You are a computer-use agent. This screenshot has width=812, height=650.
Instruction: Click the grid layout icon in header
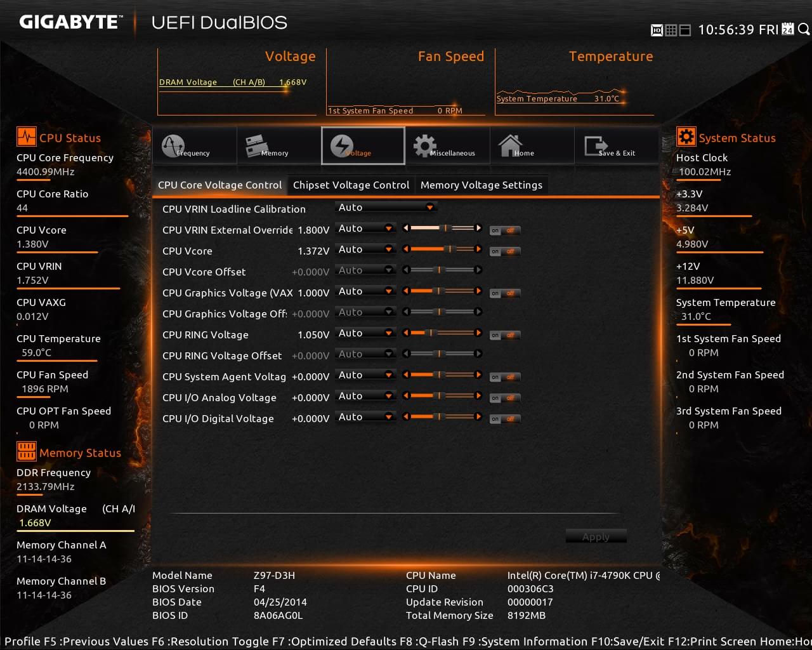pyautogui.click(x=671, y=30)
